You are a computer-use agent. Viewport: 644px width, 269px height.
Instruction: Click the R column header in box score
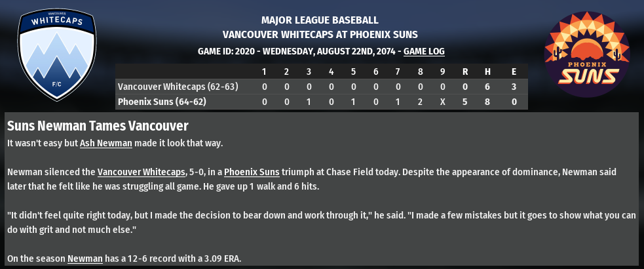[464, 72]
